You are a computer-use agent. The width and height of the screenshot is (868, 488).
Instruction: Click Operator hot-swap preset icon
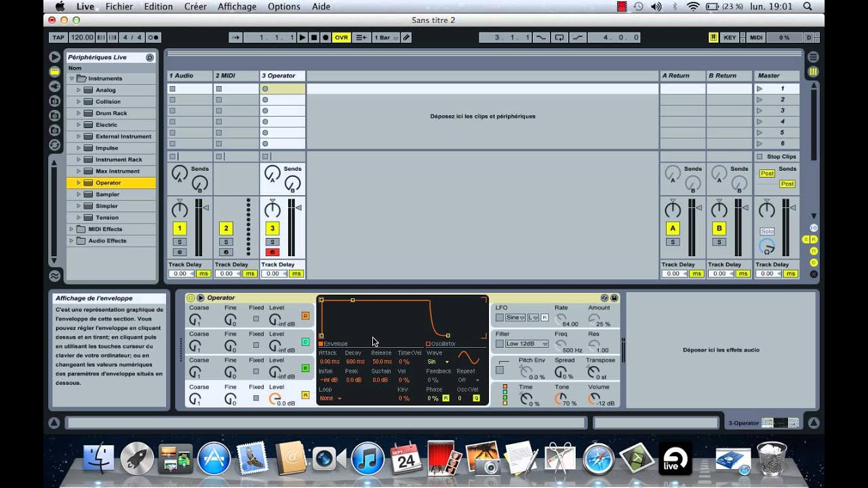pyautogui.click(x=604, y=298)
